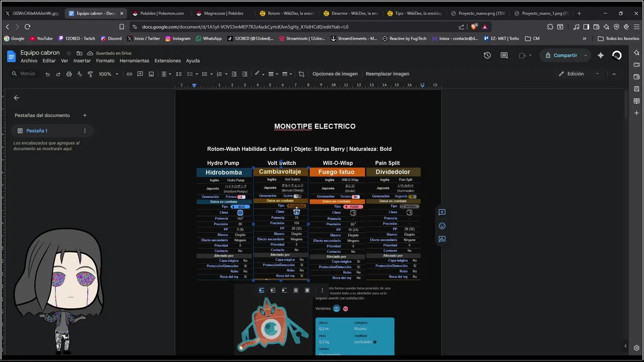The image size is (644, 362).
Task: Select In line image wrap option
Action: (262, 290)
